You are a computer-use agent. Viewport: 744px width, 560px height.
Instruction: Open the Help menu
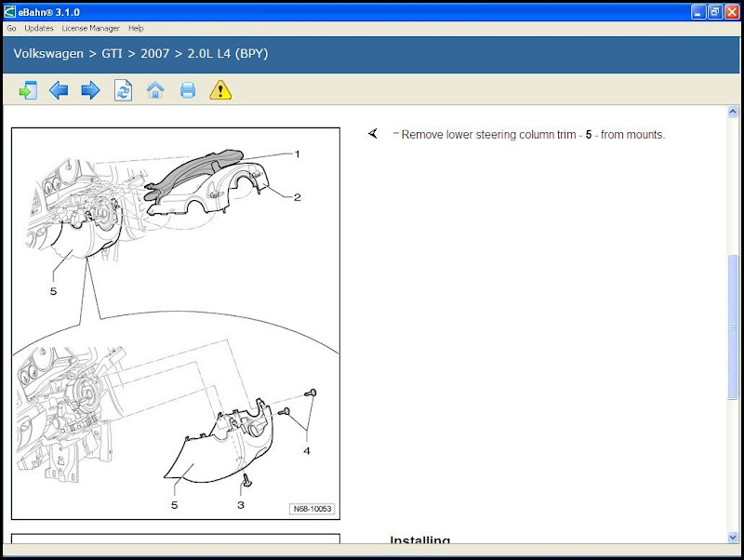tap(136, 29)
